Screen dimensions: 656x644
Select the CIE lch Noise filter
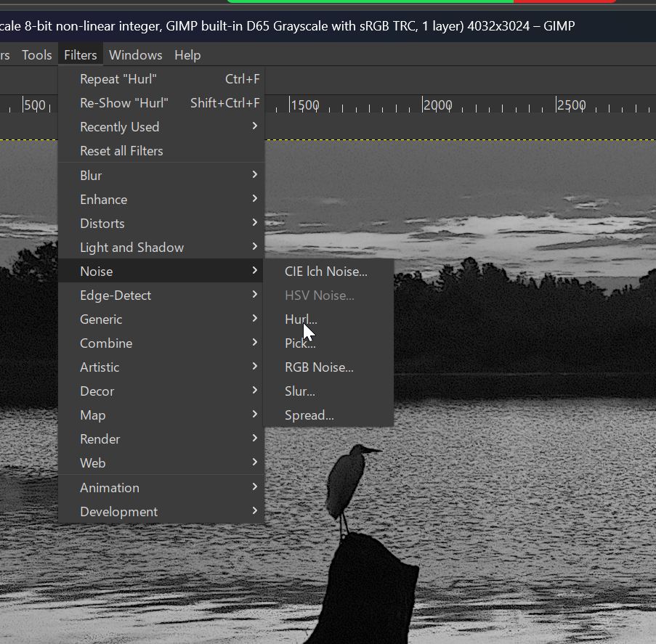(x=326, y=271)
